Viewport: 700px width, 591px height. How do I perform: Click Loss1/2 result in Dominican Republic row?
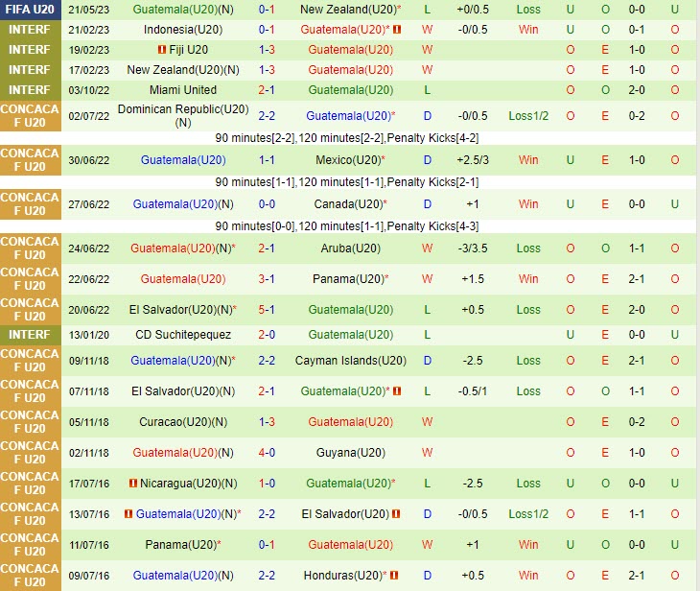pyautogui.click(x=528, y=116)
